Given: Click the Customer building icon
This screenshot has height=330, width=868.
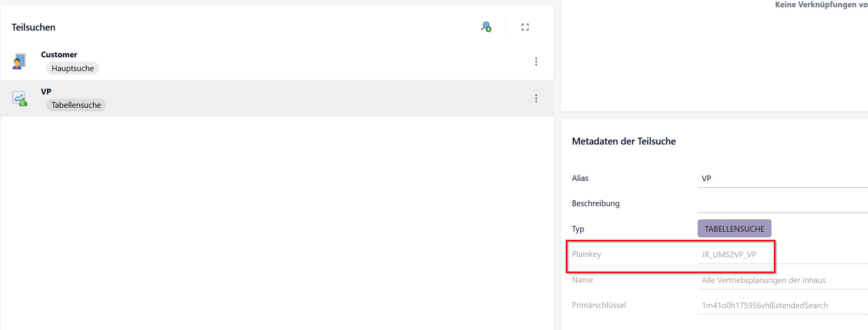Looking at the screenshot, I should (19, 61).
